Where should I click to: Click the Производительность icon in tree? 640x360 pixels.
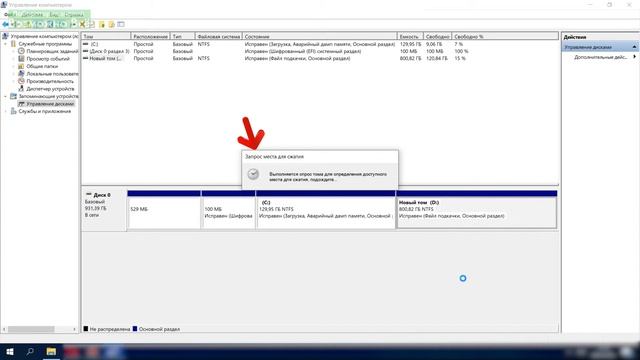(x=21, y=81)
